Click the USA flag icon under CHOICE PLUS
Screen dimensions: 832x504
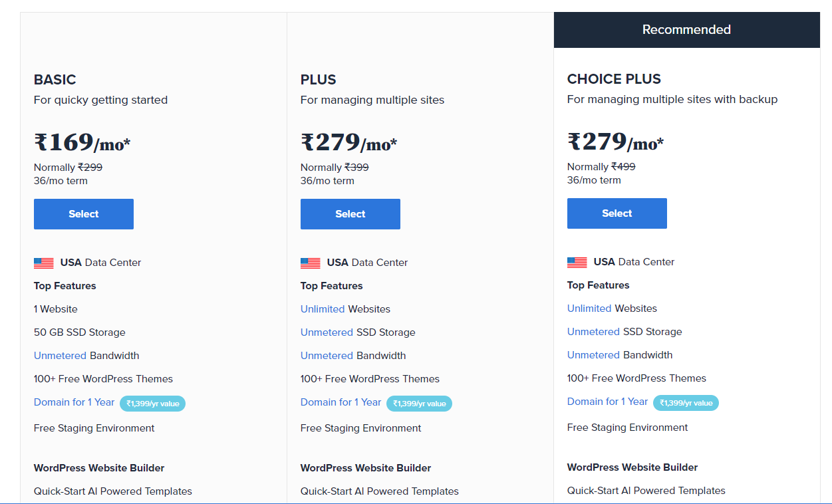[x=577, y=262]
